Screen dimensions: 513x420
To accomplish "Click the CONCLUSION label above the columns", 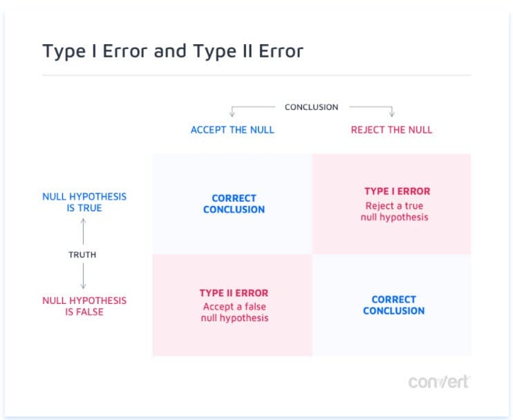I will [x=311, y=107].
